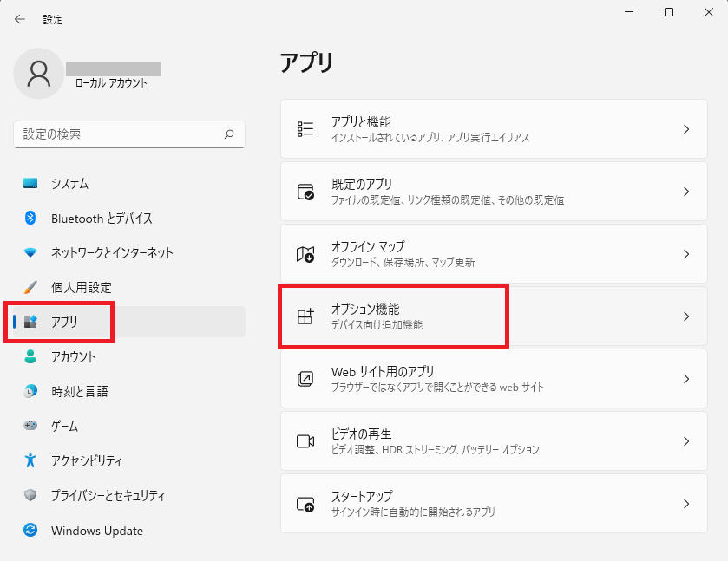
Task: Open 既定のアプリ using its chevron
Action: point(686,192)
